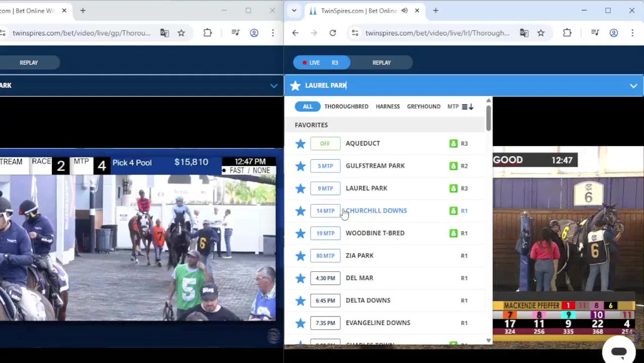This screenshot has height=363, width=644.
Task: Toggle favorite star for Churchill Downs
Action: pos(300,211)
